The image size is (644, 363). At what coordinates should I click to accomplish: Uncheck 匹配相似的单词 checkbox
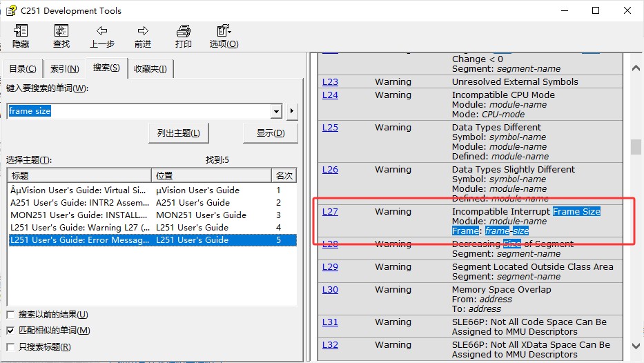pos(10,331)
